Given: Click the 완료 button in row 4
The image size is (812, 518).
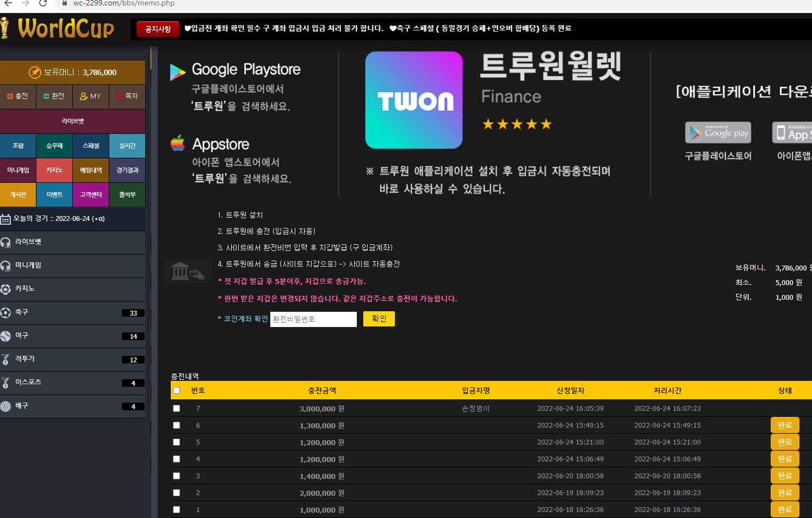Looking at the screenshot, I should 785,459.
